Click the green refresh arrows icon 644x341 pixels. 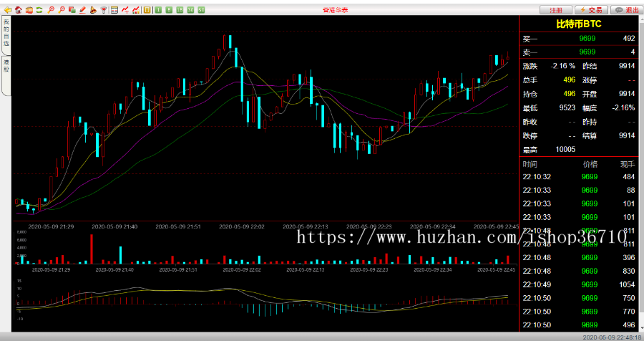pyautogui.click(x=39, y=10)
